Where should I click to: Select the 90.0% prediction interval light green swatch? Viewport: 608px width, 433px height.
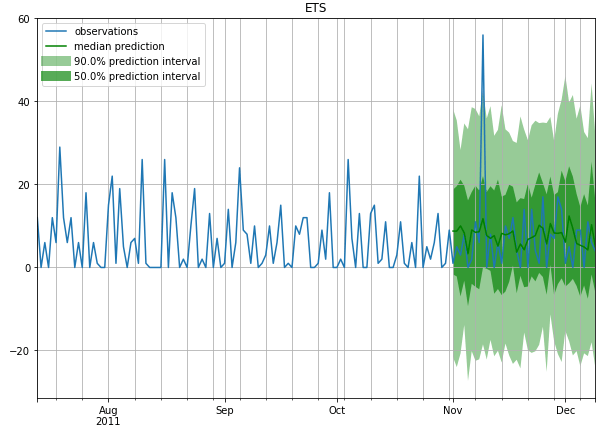56,62
